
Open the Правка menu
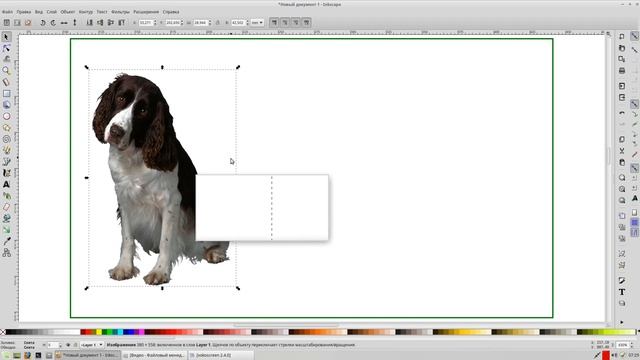coord(24,12)
